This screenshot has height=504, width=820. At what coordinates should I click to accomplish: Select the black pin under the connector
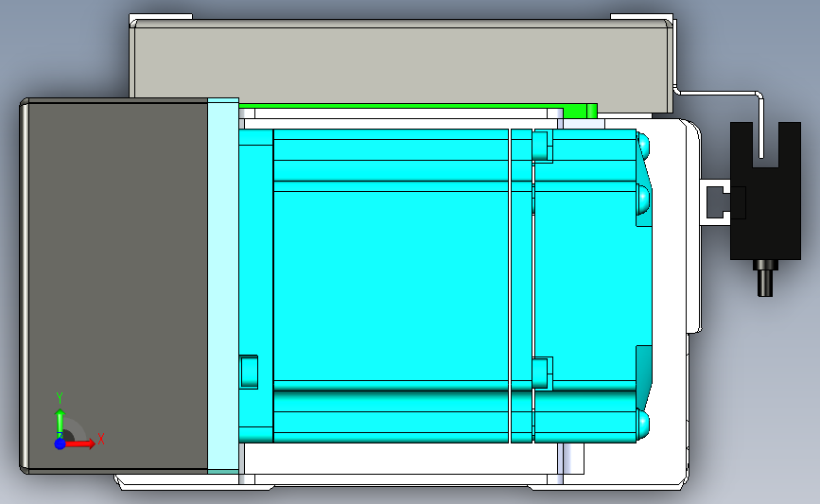[x=765, y=279]
